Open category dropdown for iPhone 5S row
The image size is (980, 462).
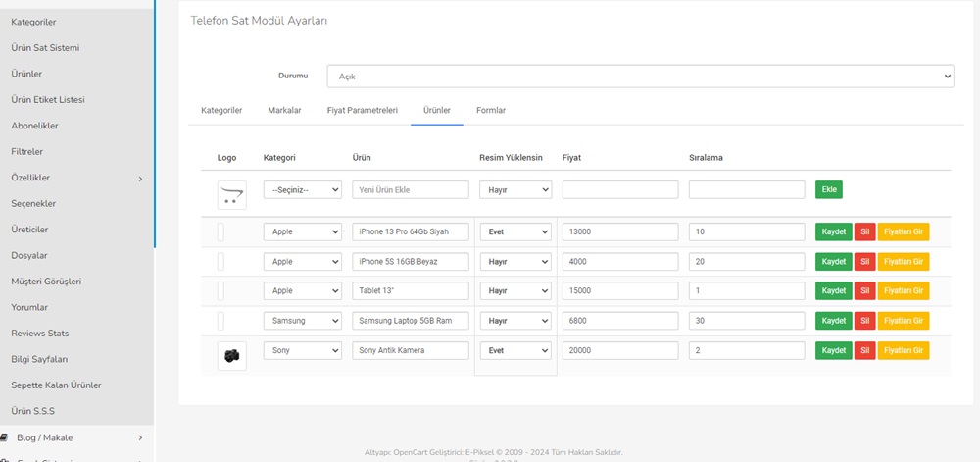click(303, 261)
